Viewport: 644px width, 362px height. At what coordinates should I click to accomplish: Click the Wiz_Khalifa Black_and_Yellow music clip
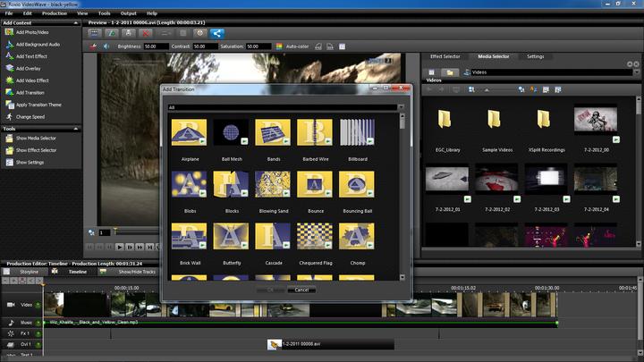tap(300, 323)
